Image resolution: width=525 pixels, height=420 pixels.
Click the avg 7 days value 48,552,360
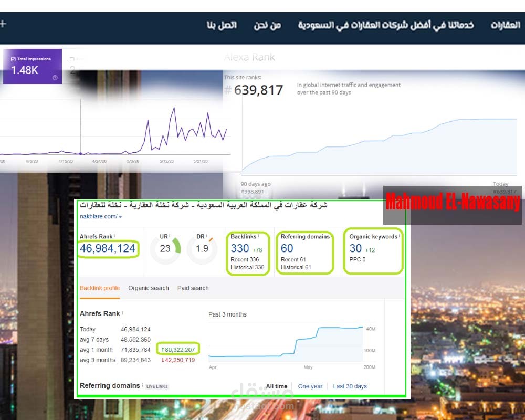(x=135, y=340)
